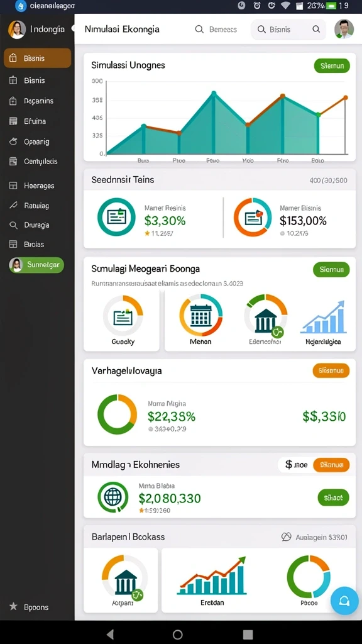
Task: Click the globe icon in Mmdlagn Ekohnenies
Action: tap(113, 497)
